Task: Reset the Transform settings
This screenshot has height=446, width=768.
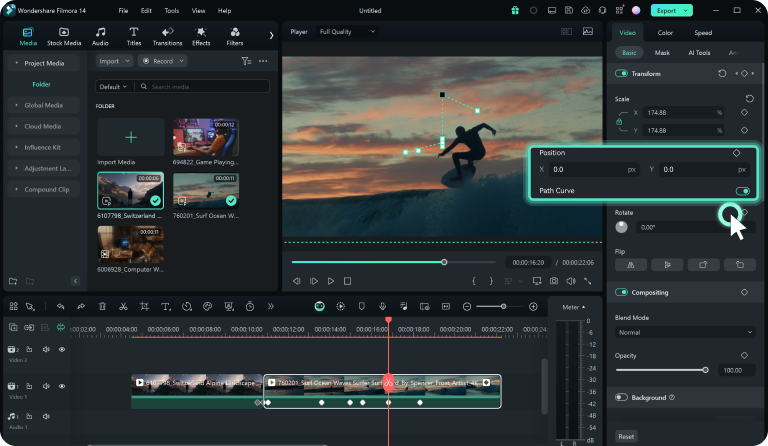Action: point(722,73)
